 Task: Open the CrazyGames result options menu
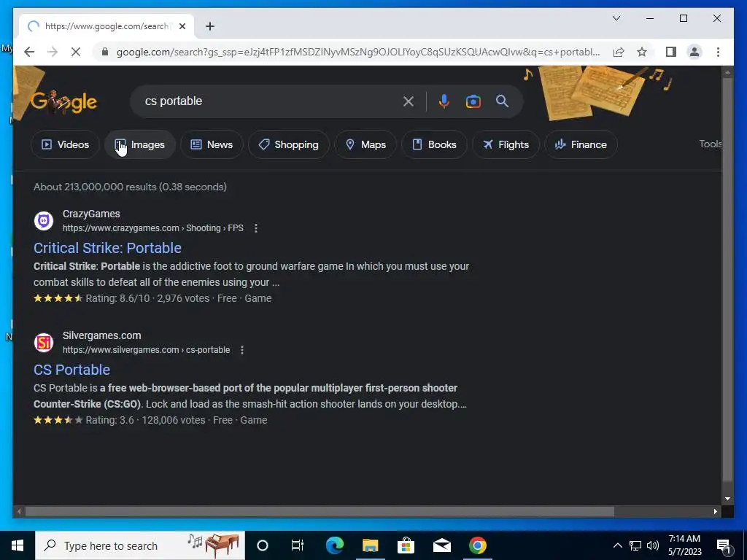click(x=256, y=228)
